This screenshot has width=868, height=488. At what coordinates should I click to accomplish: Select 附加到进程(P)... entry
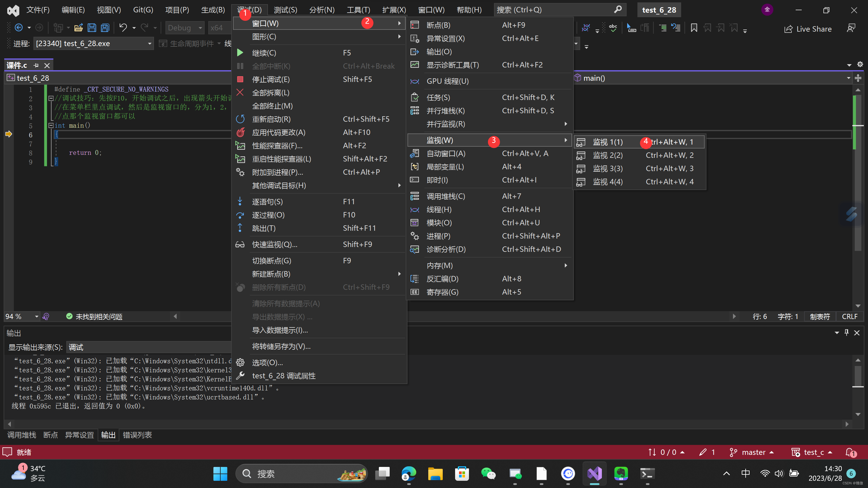tap(319, 172)
